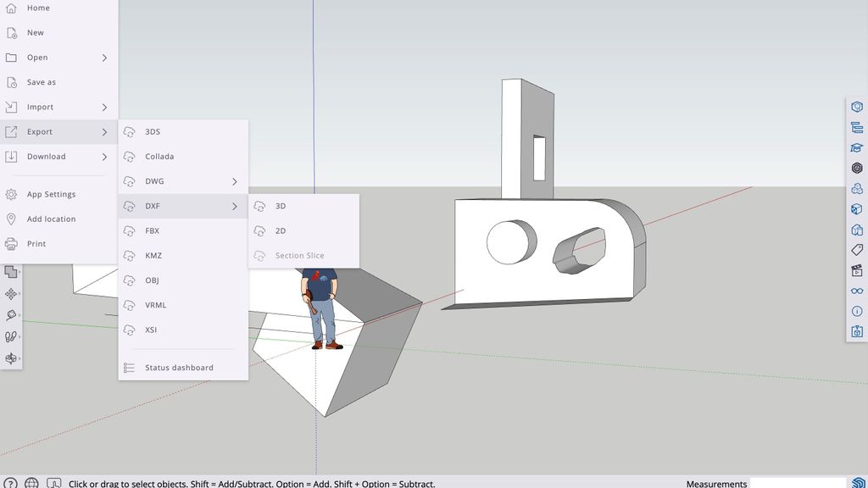Image resolution: width=868 pixels, height=488 pixels.
Task: Expand the DWG export submenu
Action: coord(182,180)
